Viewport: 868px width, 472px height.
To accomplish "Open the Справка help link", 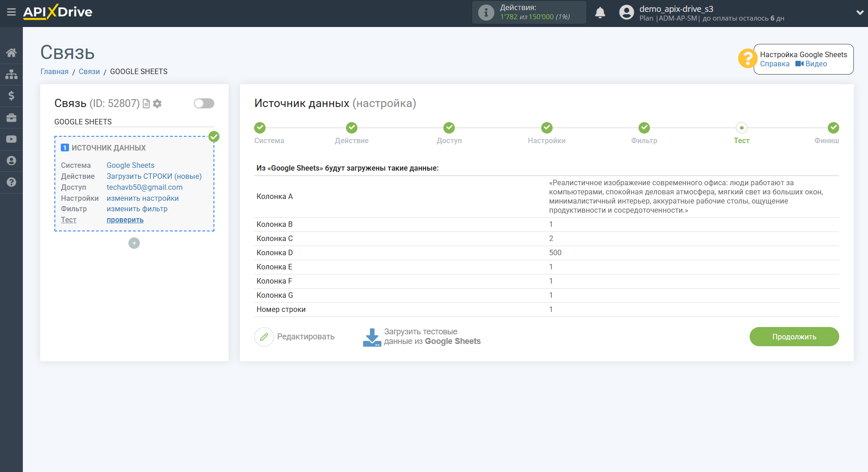I will (x=775, y=64).
